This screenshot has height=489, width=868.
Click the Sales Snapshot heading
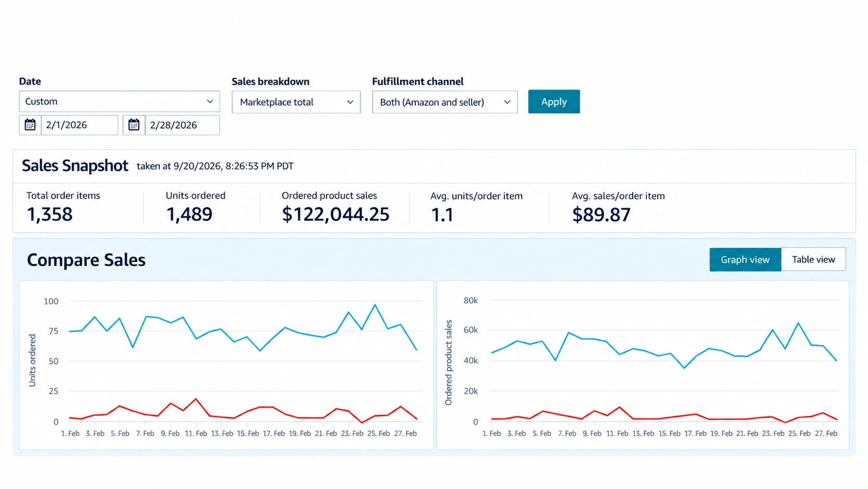75,166
